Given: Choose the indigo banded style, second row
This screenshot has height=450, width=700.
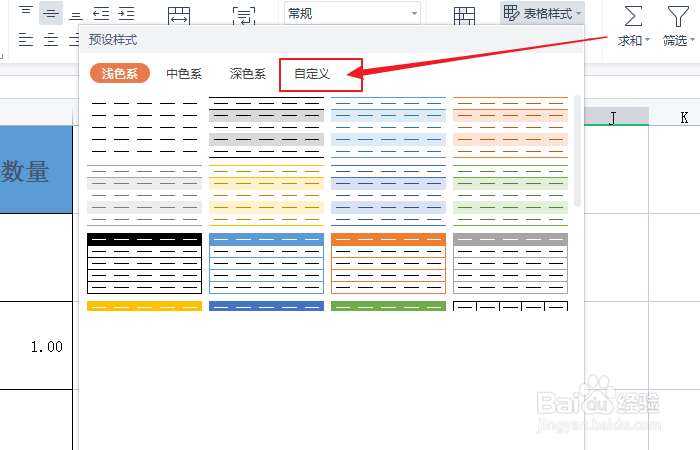Looking at the screenshot, I should pos(388,196).
